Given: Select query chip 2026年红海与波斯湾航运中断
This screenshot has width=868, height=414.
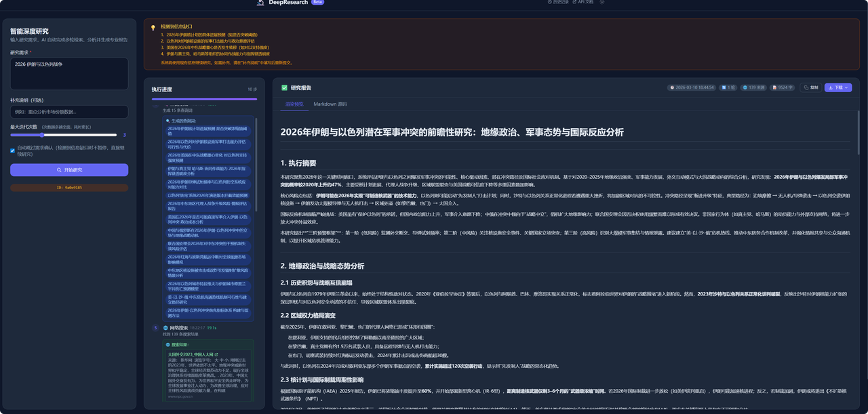Looking at the screenshot, I should [x=210, y=259].
